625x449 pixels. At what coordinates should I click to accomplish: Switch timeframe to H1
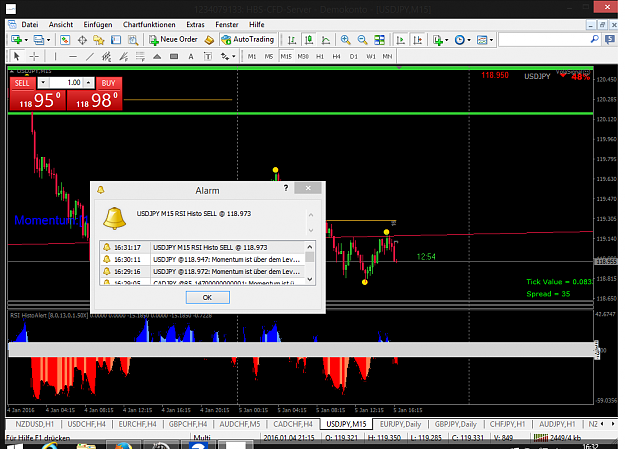[320, 57]
